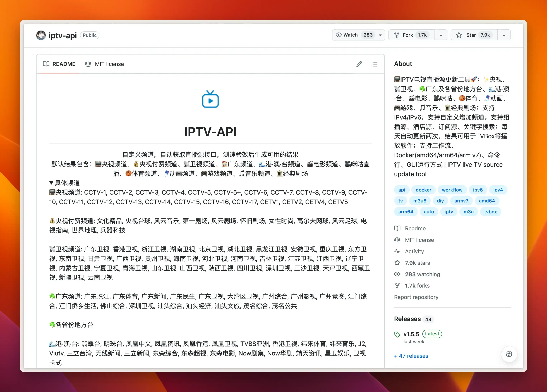
Task: Click the Public visibility badge
Action: click(90, 35)
